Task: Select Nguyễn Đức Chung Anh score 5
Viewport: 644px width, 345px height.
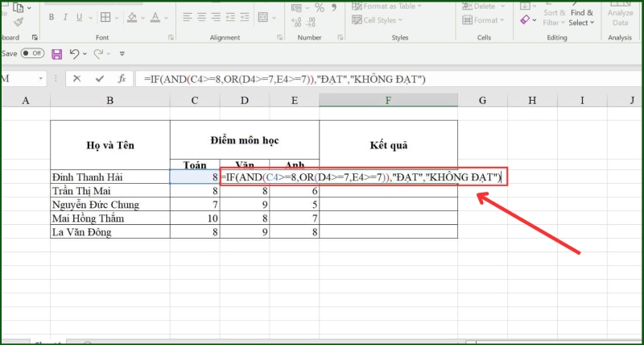Action: [x=295, y=205]
